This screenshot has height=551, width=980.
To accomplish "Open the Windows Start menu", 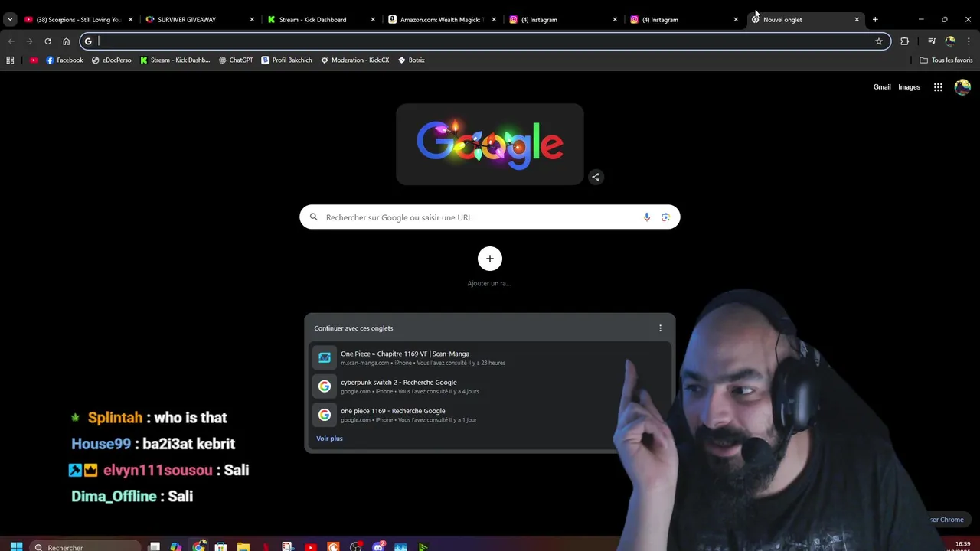I will point(16,546).
